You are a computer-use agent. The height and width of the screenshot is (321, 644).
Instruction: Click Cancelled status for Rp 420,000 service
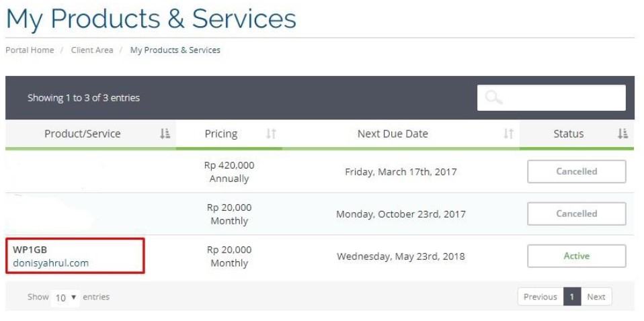coord(577,172)
